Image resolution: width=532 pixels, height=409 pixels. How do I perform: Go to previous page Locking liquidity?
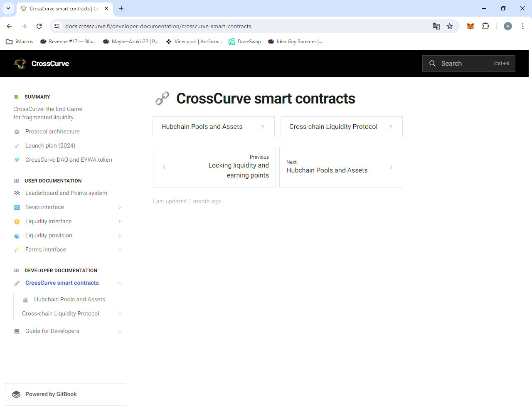pos(214,167)
